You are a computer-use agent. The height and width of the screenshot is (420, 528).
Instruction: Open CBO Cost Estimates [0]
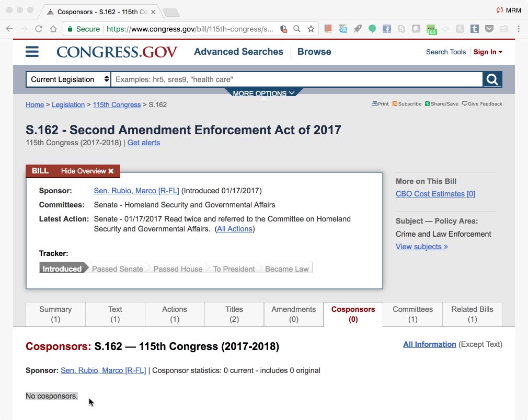pyautogui.click(x=435, y=194)
